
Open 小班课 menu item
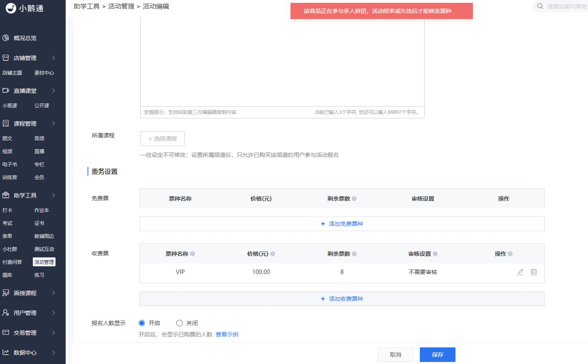click(10, 105)
